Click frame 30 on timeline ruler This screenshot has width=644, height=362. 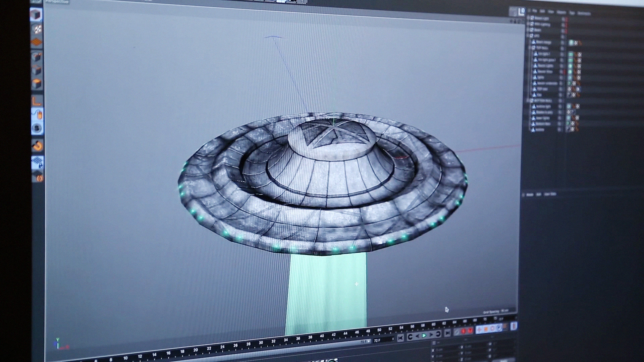pos(261,343)
